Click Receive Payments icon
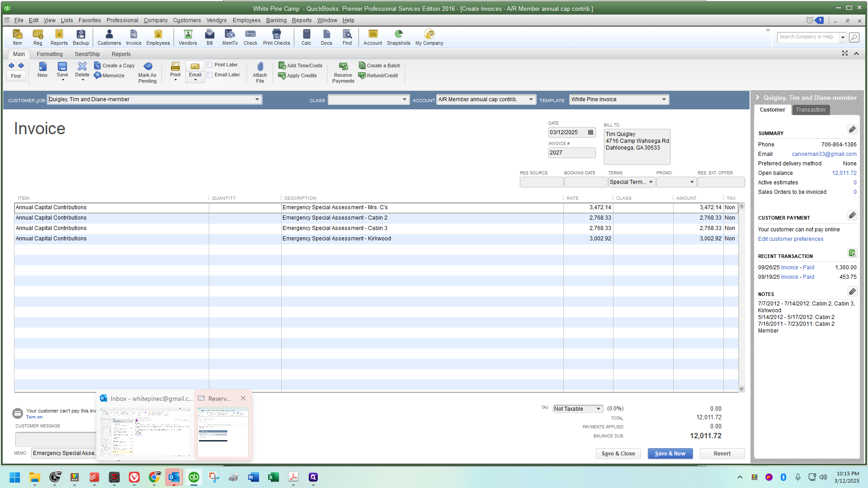The image size is (868, 488). (x=343, y=72)
